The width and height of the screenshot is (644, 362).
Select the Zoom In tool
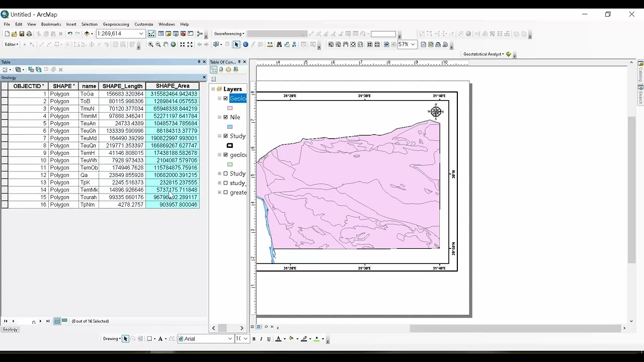tap(150, 44)
